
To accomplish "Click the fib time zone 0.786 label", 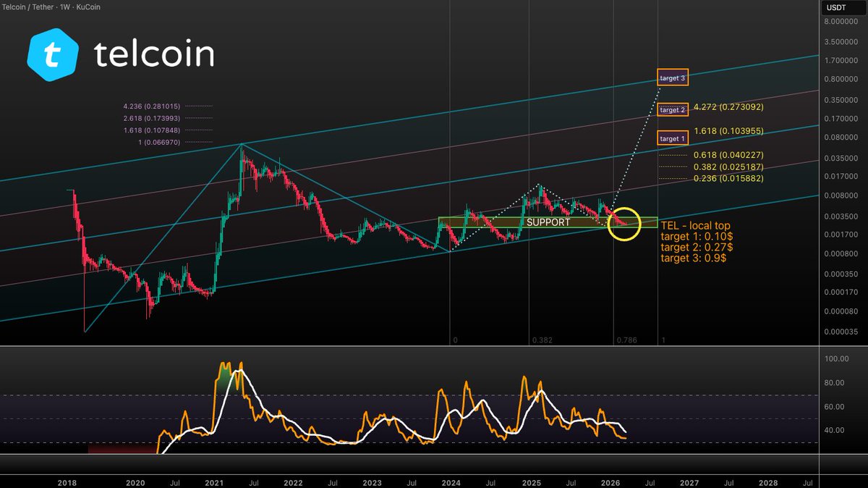I will [x=626, y=340].
